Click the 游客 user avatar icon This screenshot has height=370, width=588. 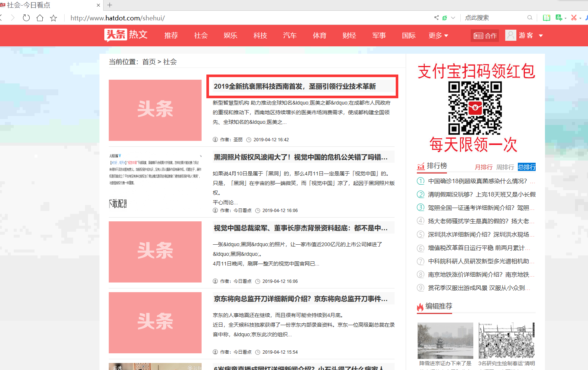pyautogui.click(x=511, y=35)
